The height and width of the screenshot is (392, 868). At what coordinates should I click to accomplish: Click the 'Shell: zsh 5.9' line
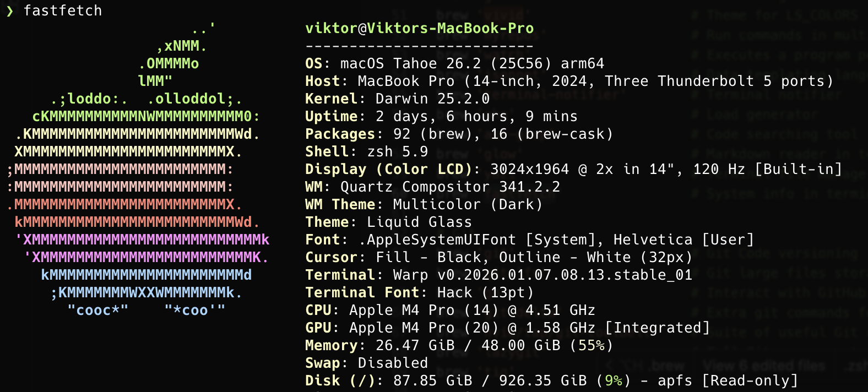pos(367,151)
